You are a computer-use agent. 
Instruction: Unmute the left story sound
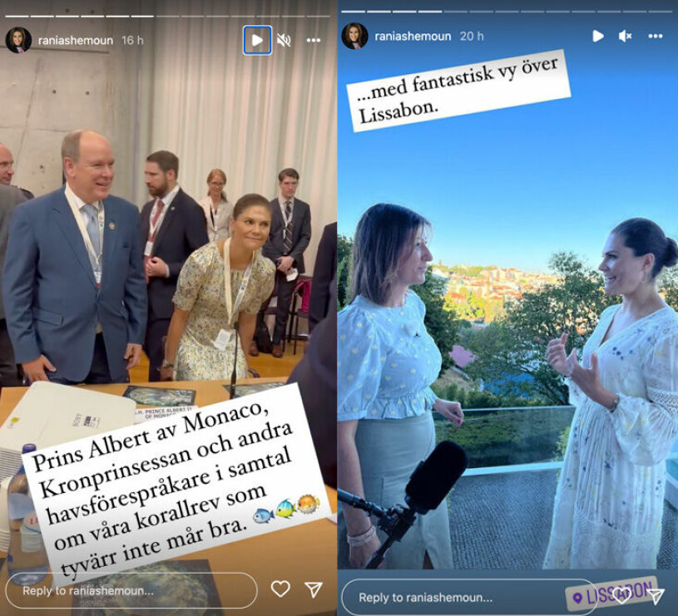click(x=284, y=41)
